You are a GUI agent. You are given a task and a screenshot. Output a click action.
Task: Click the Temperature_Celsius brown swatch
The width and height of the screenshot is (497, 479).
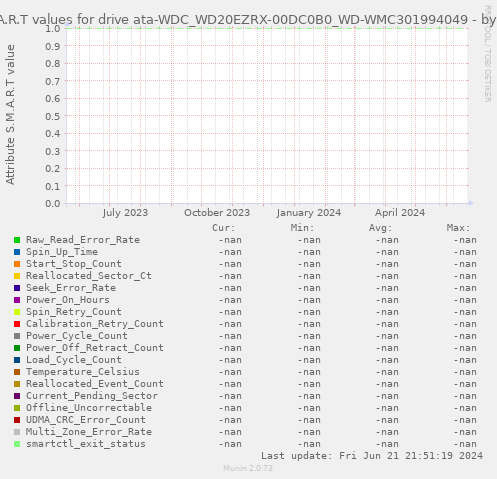pyautogui.click(x=17, y=372)
